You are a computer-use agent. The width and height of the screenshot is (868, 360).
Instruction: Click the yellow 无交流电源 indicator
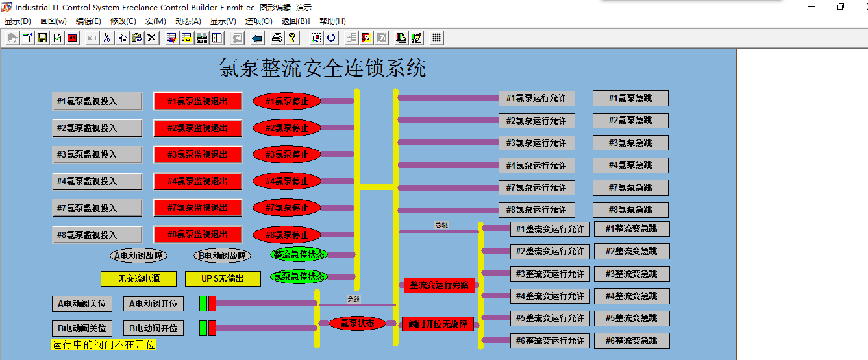pyautogui.click(x=138, y=279)
